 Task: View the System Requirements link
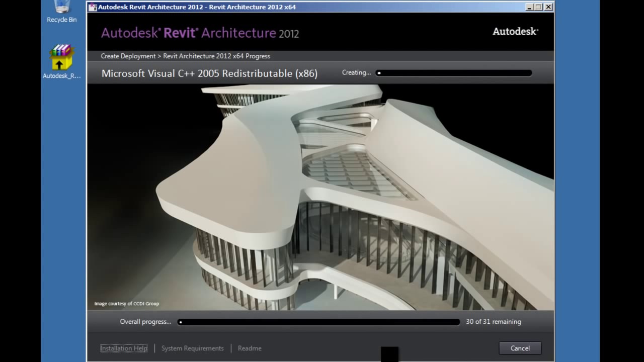pos(192,348)
